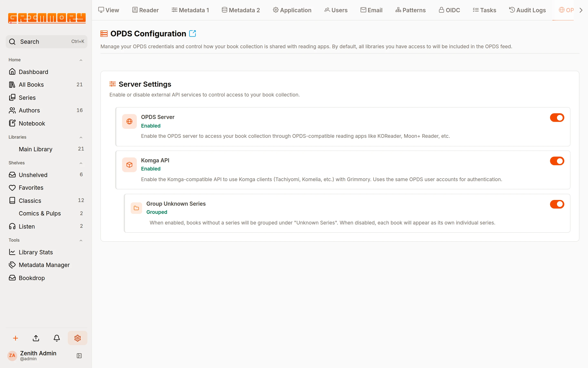Viewport: 588px width, 368px height.
Task: Click the ZA user avatar
Action: point(12,356)
